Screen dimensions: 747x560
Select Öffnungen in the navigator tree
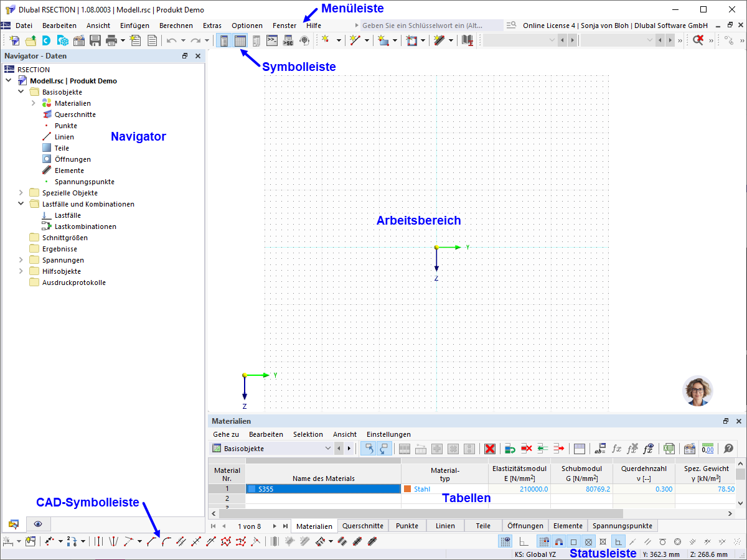(73, 159)
